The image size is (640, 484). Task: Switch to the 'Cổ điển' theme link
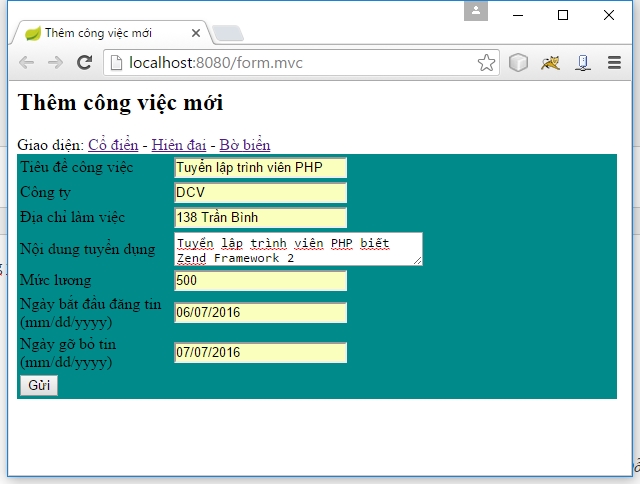point(113,145)
